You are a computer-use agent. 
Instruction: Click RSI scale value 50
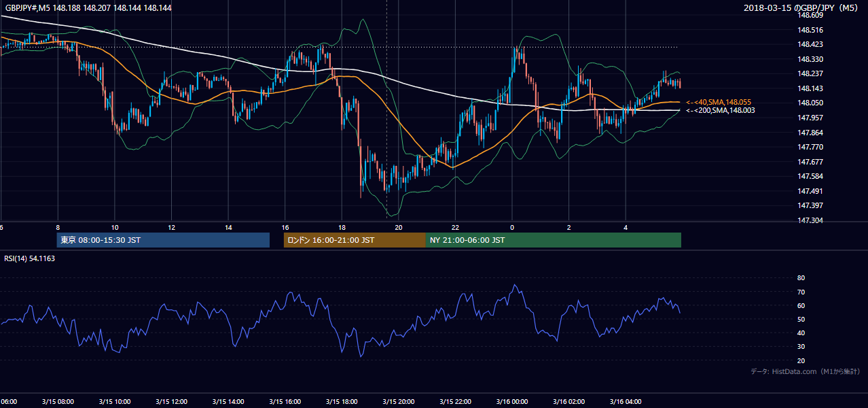(x=801, y=320)
